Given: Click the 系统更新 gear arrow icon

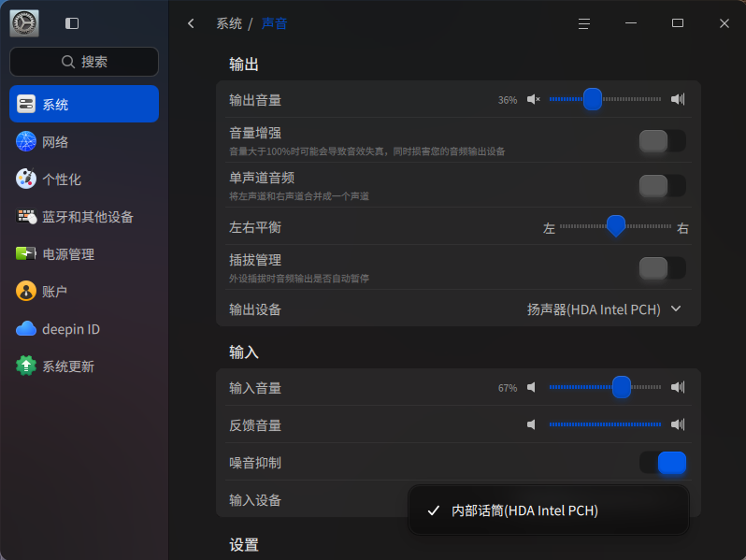Looking at the screenshot, I should [x=26, y=366].
